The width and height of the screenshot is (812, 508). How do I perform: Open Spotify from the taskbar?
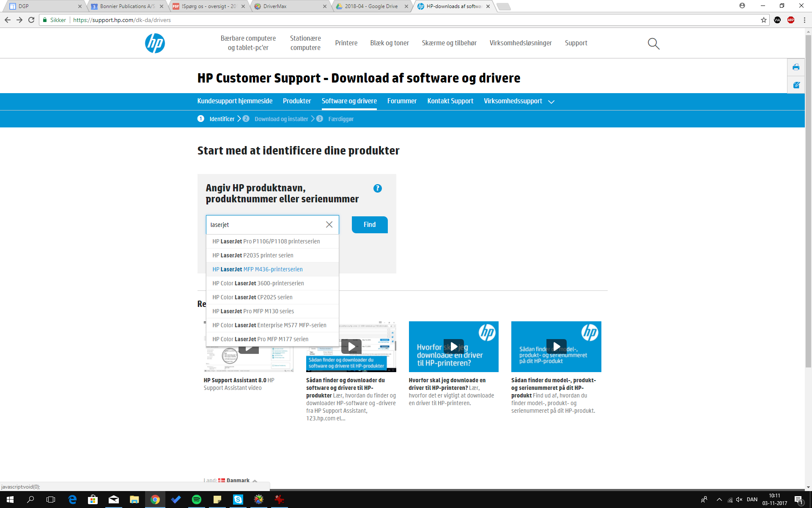tap(197, 500)
